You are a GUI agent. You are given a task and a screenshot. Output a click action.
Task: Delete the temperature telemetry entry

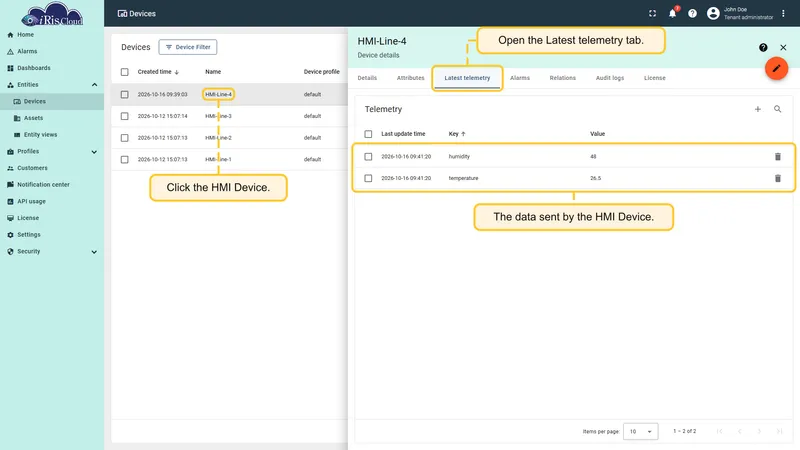point(778,178)
